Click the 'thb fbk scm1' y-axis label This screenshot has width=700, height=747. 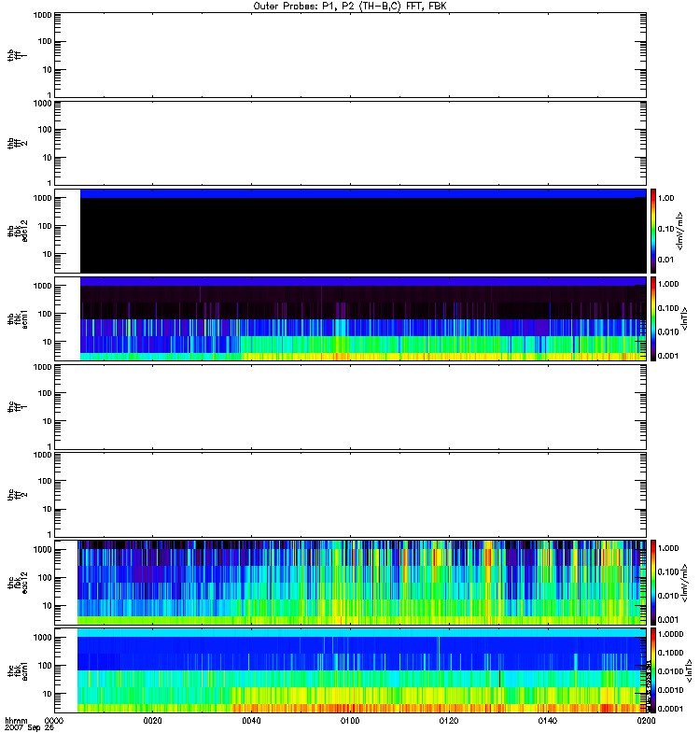coord(18,319)
